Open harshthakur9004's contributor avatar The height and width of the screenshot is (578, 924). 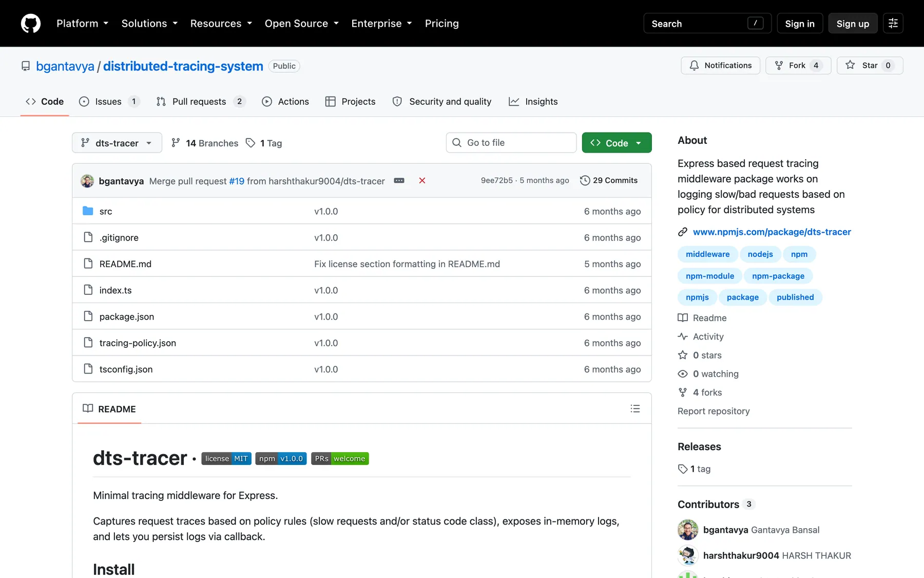click(x=688, y=555)
